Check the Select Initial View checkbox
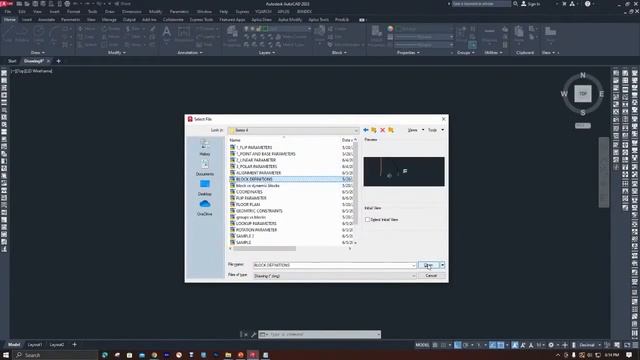Screen dimensions: 640x360 pos(367,220)
